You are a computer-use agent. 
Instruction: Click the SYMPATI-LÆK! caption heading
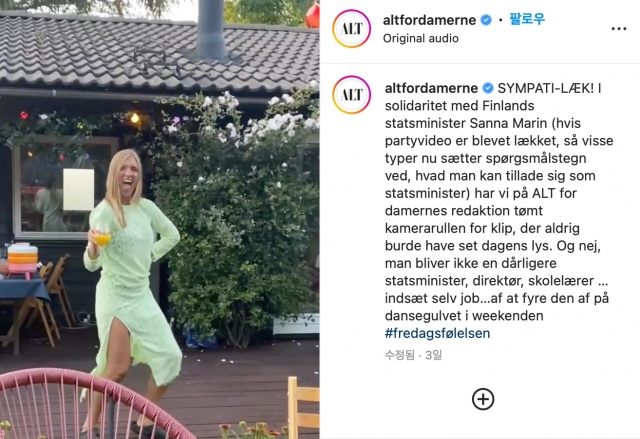(x=546, y=88)
